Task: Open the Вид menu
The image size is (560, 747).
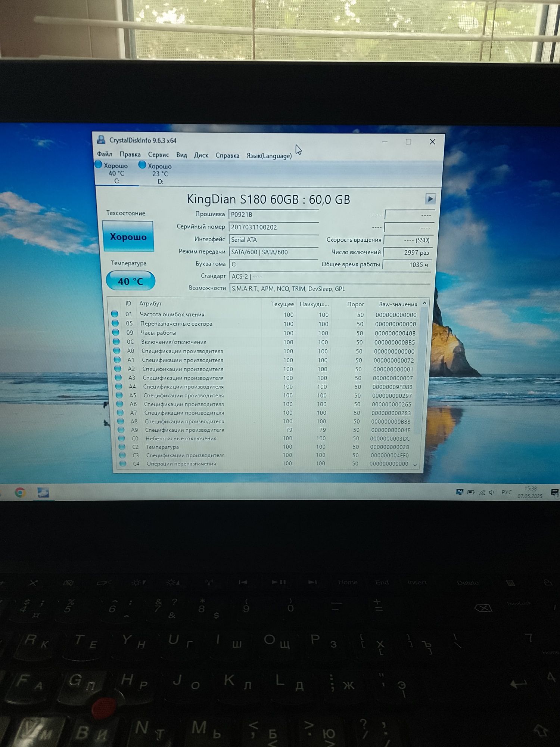Action: pos(181,155)
